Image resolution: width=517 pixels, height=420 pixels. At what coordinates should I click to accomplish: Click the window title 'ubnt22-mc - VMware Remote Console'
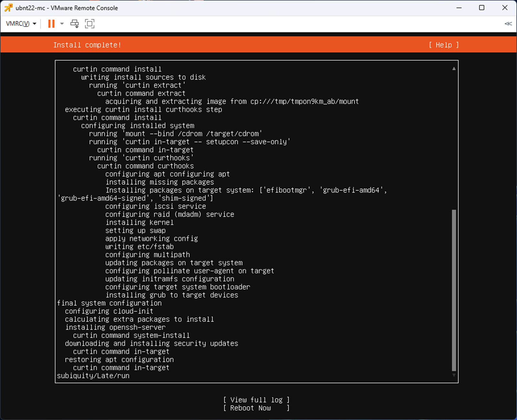click(67, 8)
